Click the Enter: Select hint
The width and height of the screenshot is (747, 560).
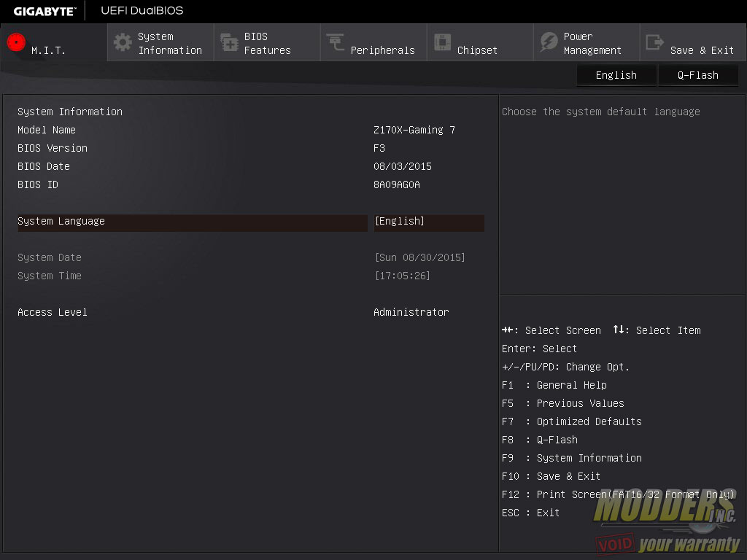539,349
